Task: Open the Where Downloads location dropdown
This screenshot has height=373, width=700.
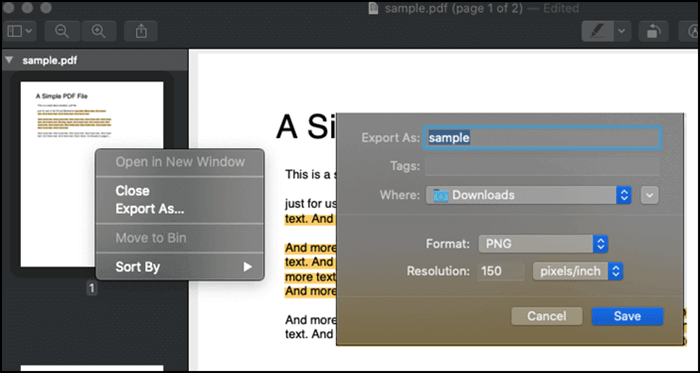Action: [528, 195]
